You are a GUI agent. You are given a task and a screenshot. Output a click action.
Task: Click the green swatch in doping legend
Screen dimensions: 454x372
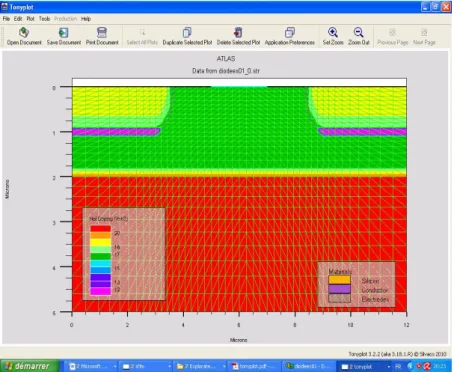coord(100,256)
